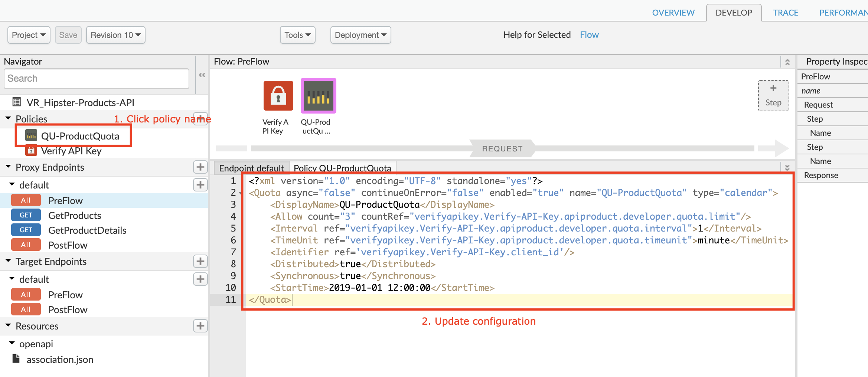The height and width of the screenshot is (377, 868).
Task: Open the Policy QU-ProductQuota editor tab
Action: tap(342, 168)
